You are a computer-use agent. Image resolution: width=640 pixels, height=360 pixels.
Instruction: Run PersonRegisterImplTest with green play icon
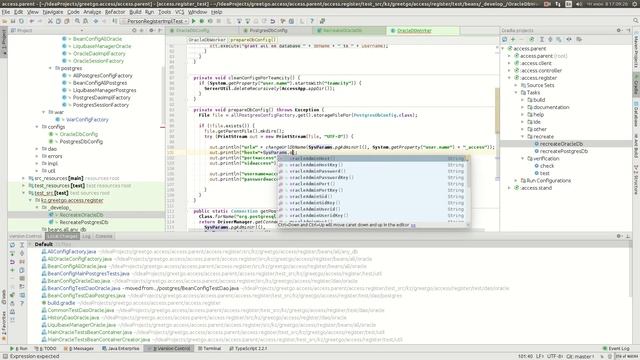tap(193, 21)
